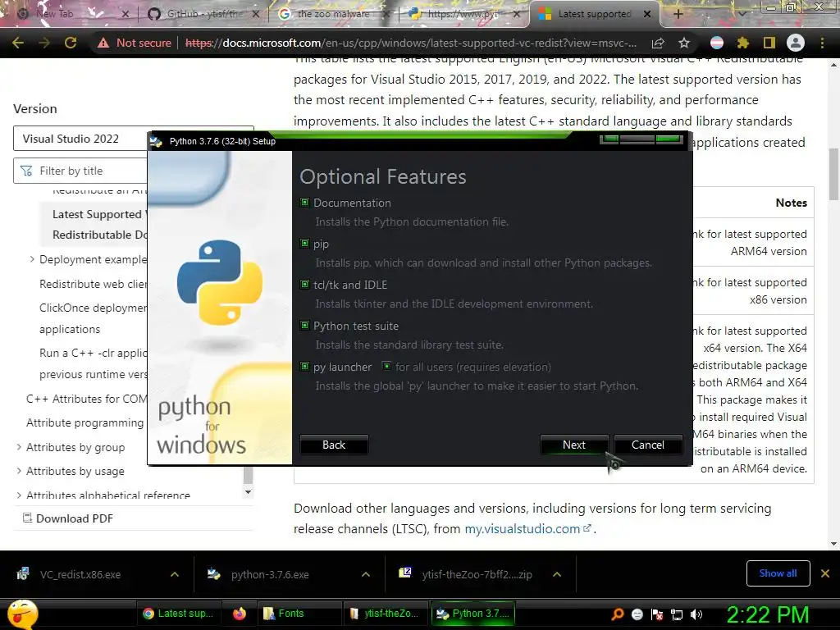Click the Python setup title bar icon
This screenshot has width=840, height=630.
157,141
